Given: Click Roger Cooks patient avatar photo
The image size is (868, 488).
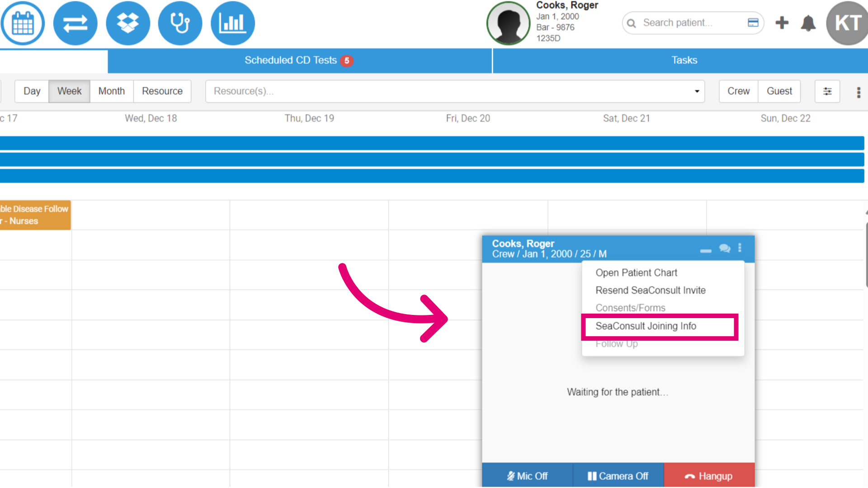Looking at the screenshot, I should (508, 23).
